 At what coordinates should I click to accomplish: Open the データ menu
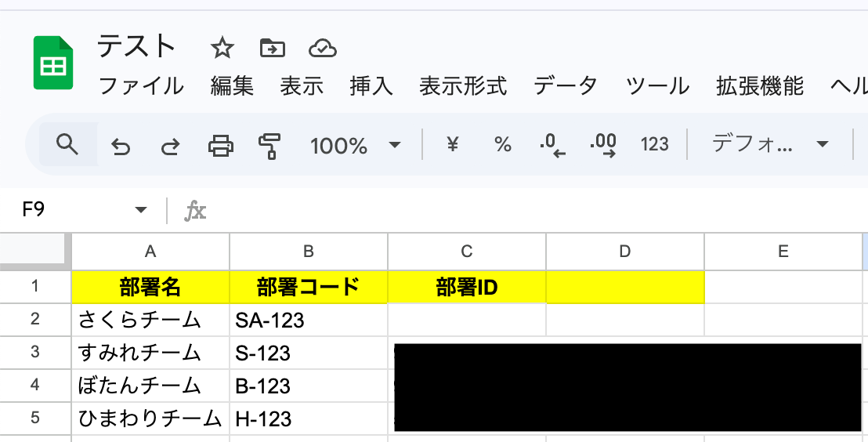tap(565, 86)
